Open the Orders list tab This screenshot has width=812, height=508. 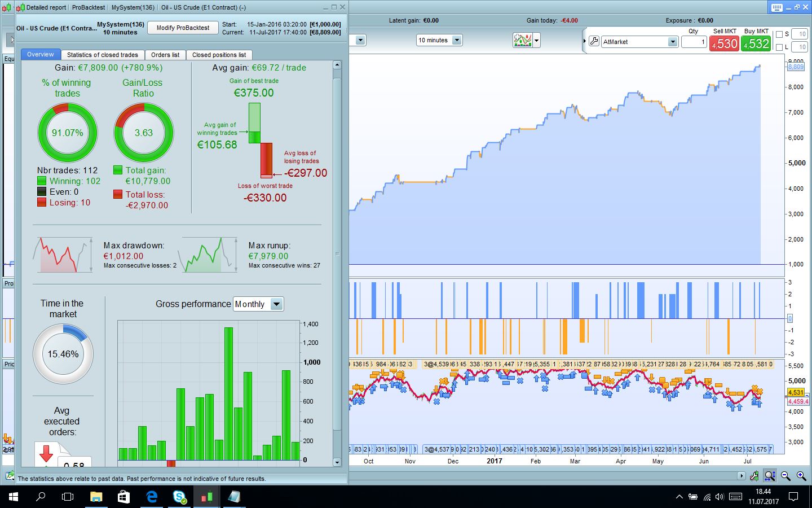point(165,55)
